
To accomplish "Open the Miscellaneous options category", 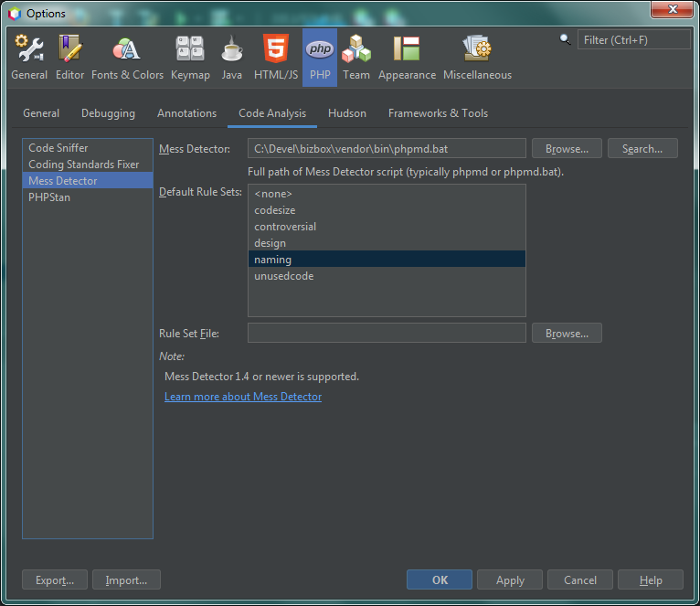I will (477, 58).
